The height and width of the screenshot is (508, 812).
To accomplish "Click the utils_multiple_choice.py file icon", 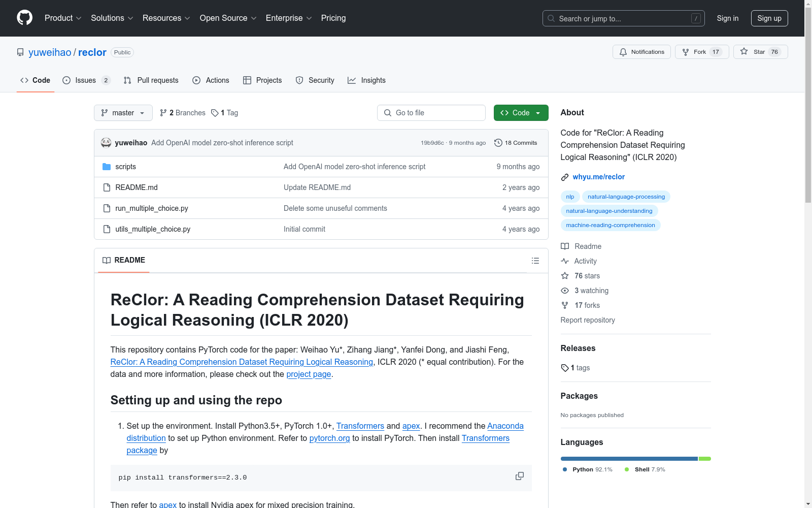I will click(x=107, y=229).
